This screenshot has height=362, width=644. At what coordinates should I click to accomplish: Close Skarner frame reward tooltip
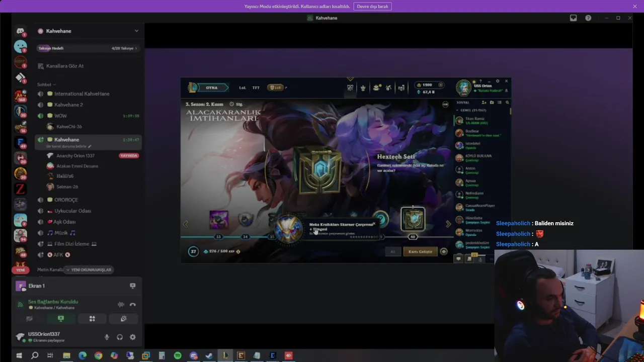(x=374, y=224)
